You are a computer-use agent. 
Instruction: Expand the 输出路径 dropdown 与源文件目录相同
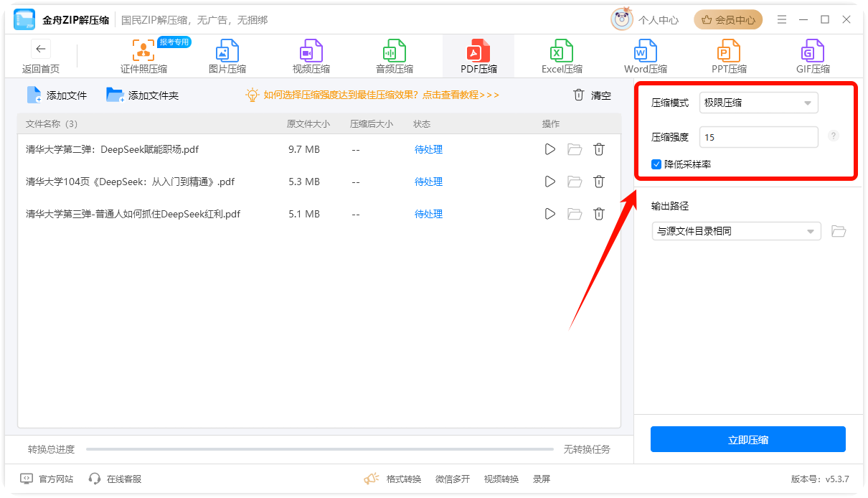point(736,231)
